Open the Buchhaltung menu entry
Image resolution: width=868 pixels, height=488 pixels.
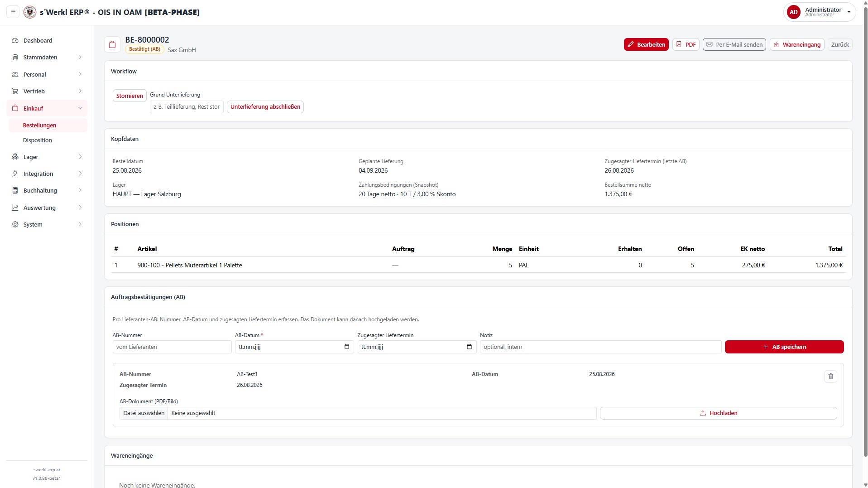48,191
